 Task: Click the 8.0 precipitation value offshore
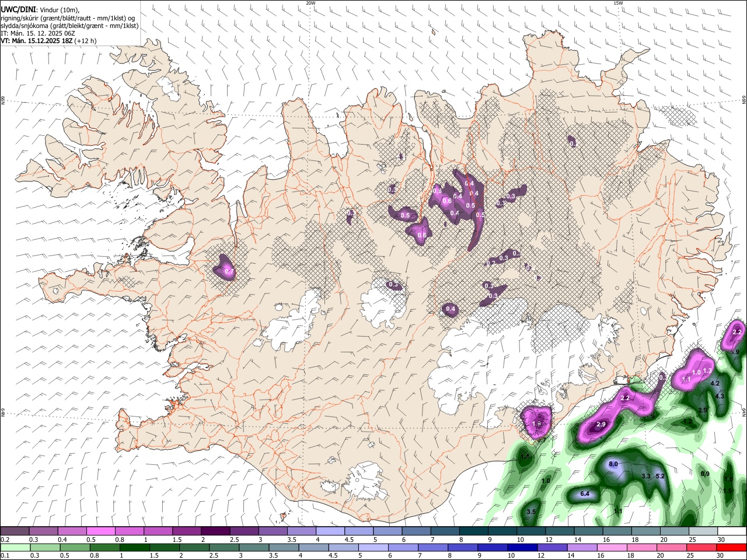[613, 464]
